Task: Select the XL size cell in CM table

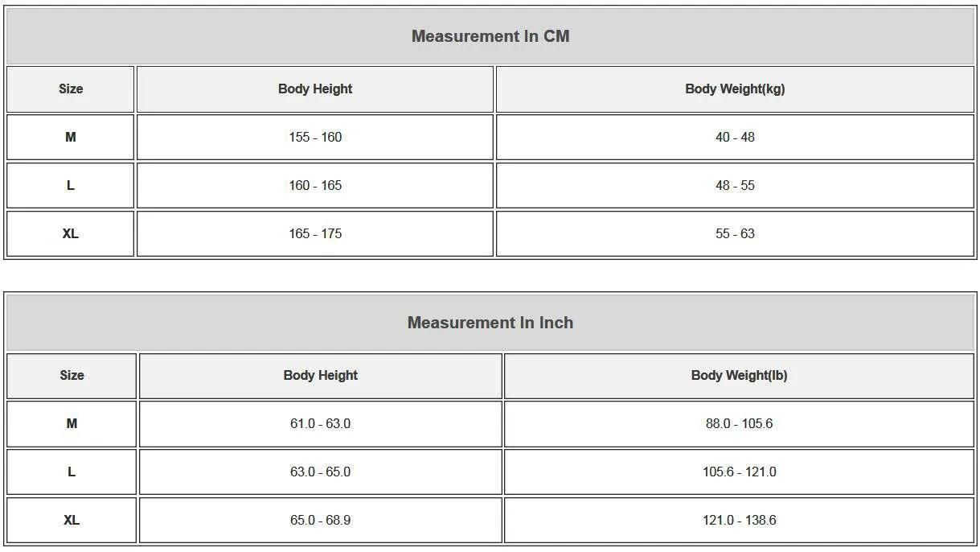Action: (x=71, y=233)
